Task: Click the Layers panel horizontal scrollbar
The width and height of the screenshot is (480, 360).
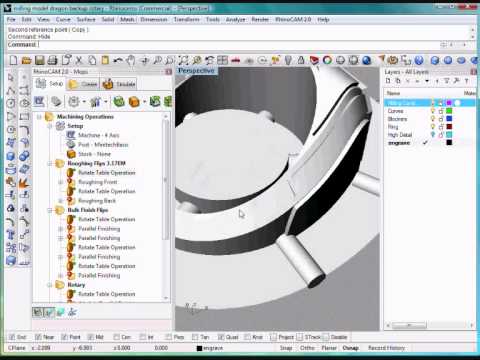Action: (x=409, y=325)
